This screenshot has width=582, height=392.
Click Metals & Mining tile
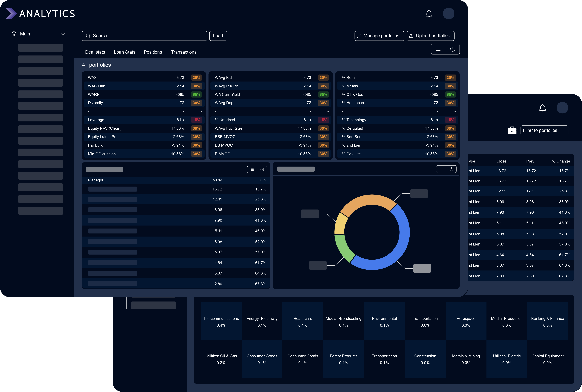(x=466, y=359)
